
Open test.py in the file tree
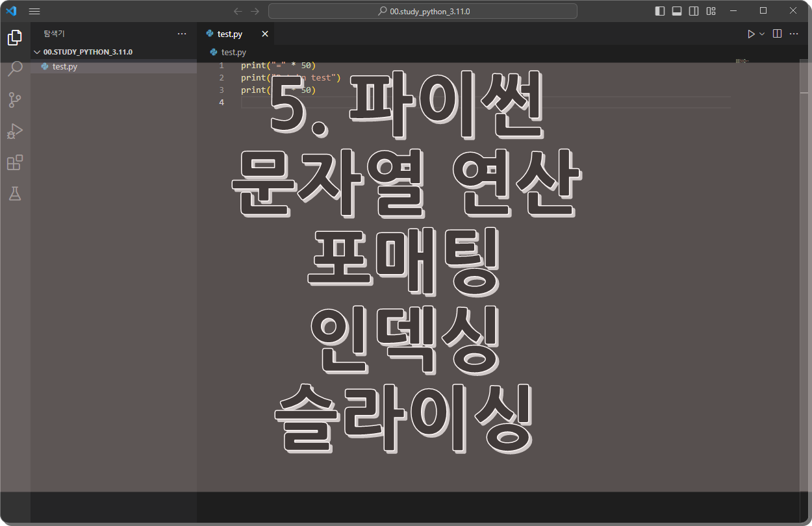pos(64,66)
